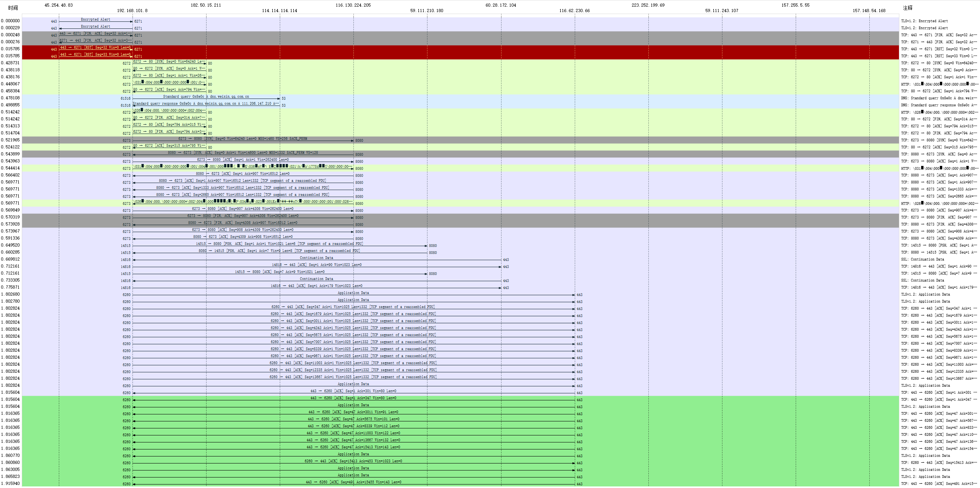Click the 157.148.54.168 host header
Screen dimensions: 980x488
coord(869,11)
